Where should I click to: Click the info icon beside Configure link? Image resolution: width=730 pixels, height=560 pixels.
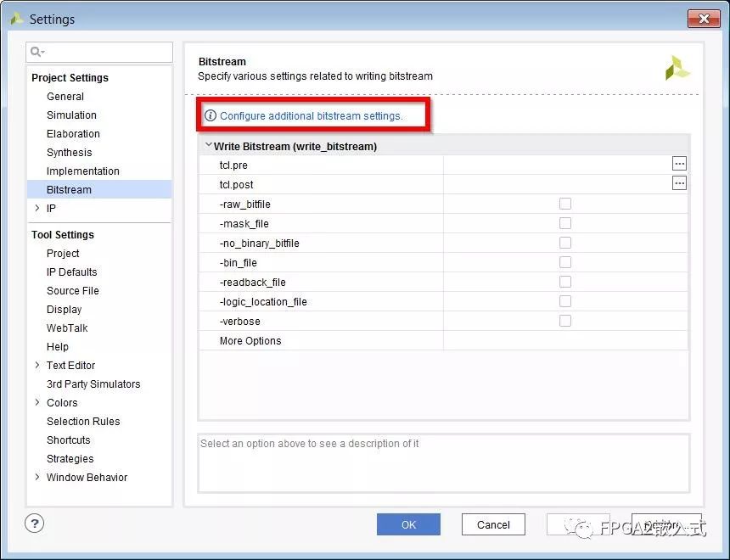[x=211, y=115]
